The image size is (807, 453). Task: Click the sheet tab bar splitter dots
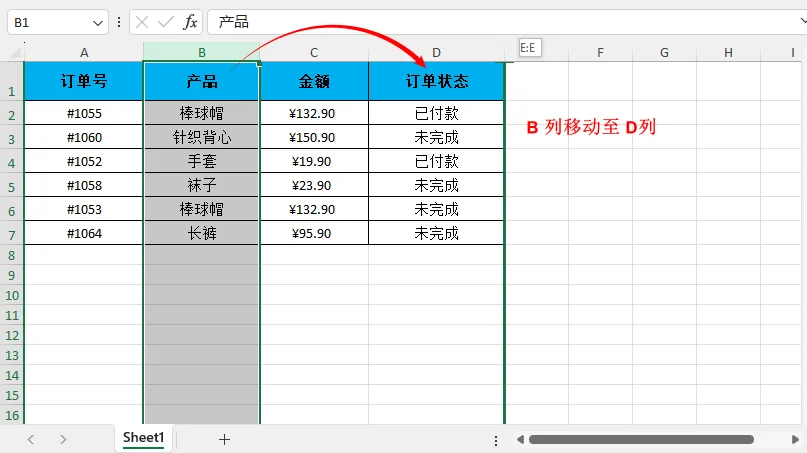(x=496, y=441)
